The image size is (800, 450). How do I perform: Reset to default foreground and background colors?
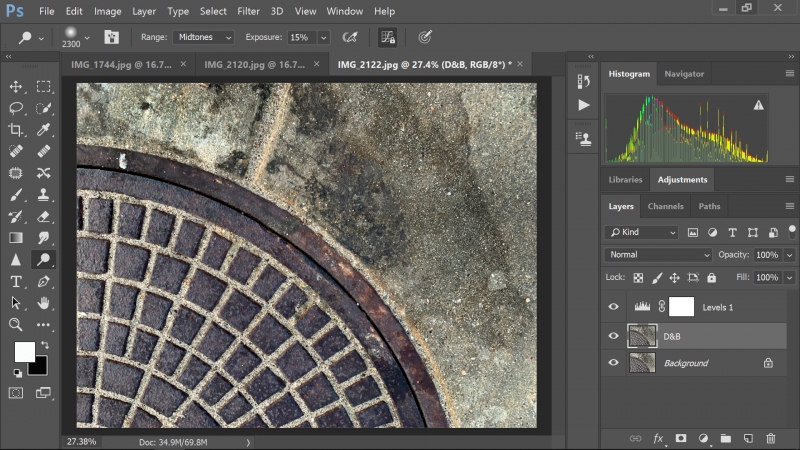point(17,373)
